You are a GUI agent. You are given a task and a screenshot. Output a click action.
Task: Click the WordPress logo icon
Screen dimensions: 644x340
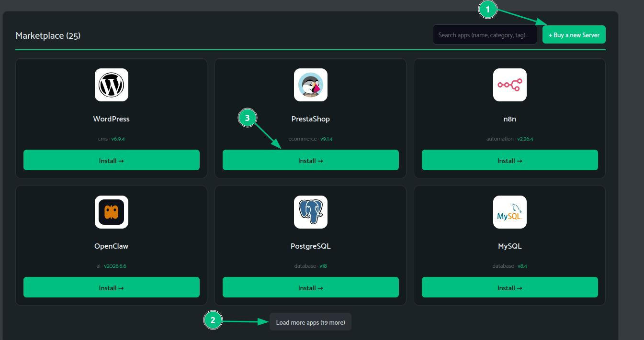(112, 85)
